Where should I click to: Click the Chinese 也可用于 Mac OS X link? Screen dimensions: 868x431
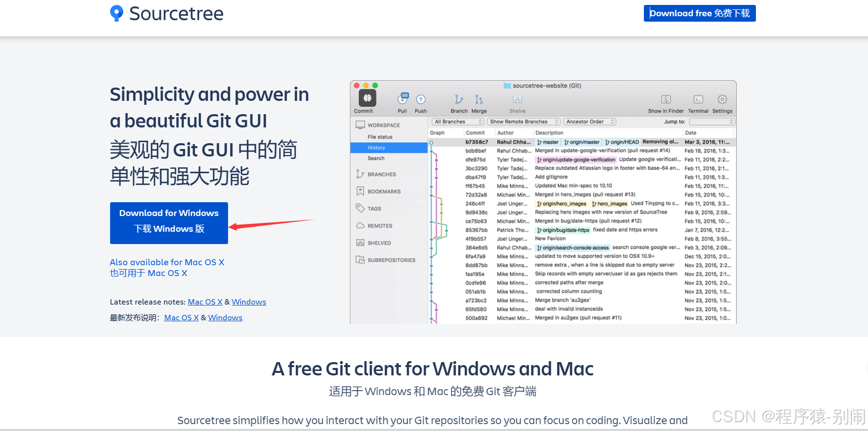[148, 273]
